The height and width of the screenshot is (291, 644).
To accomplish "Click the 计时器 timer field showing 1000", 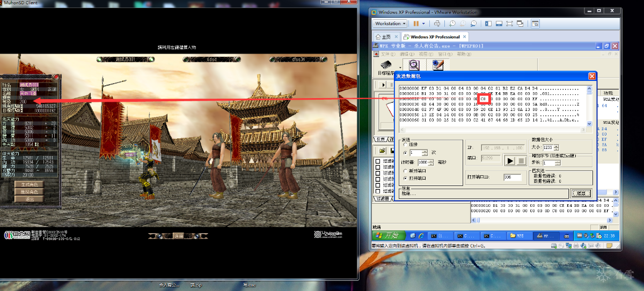I will pos(423,162).
